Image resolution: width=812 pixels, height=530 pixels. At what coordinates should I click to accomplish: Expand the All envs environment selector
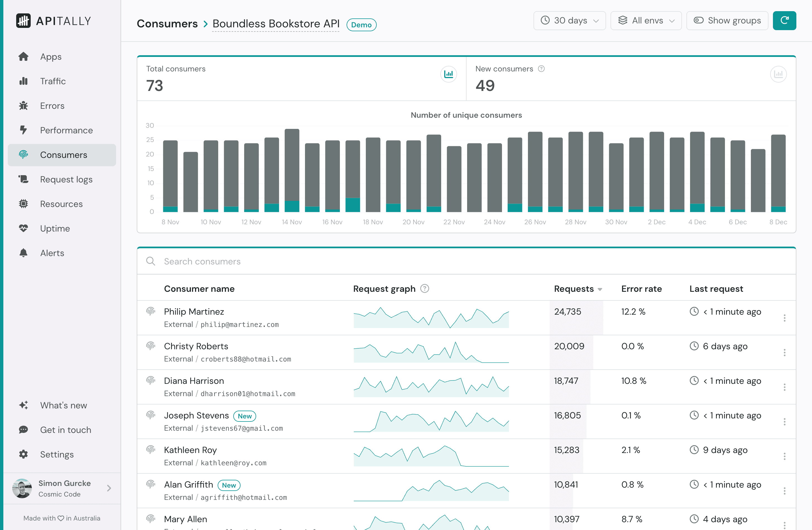[x=646, y=20]
